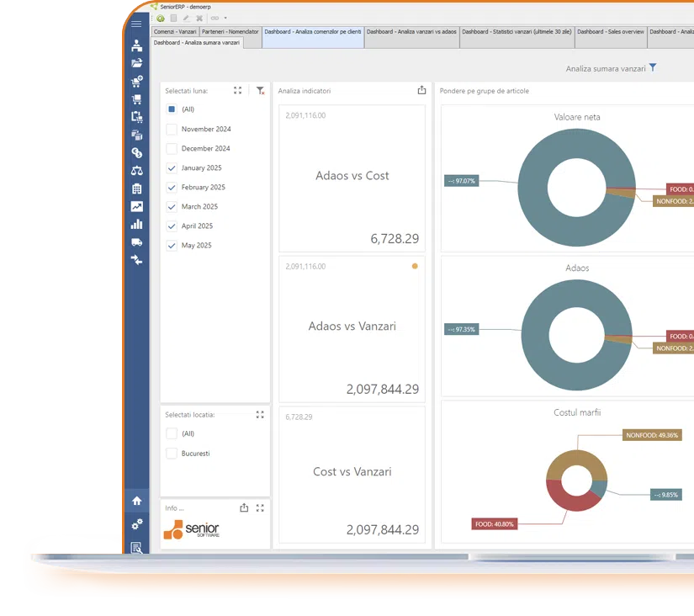Click the Home icon in the sidebar

[x=136, y=501]
